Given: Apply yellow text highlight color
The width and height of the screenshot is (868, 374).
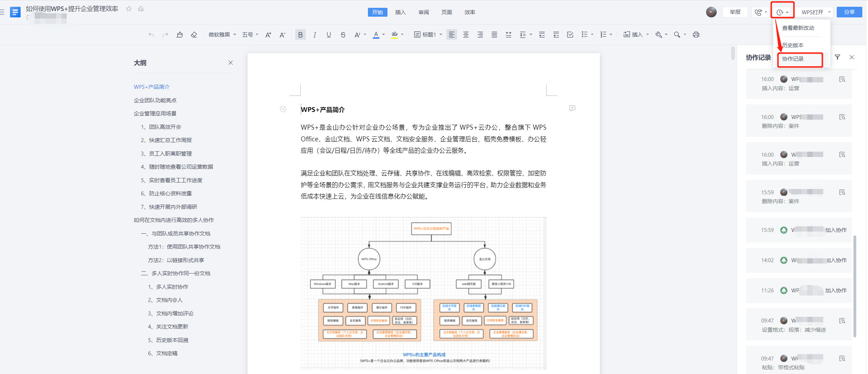Looking at the screenshot, I should (x=395, y=34).
